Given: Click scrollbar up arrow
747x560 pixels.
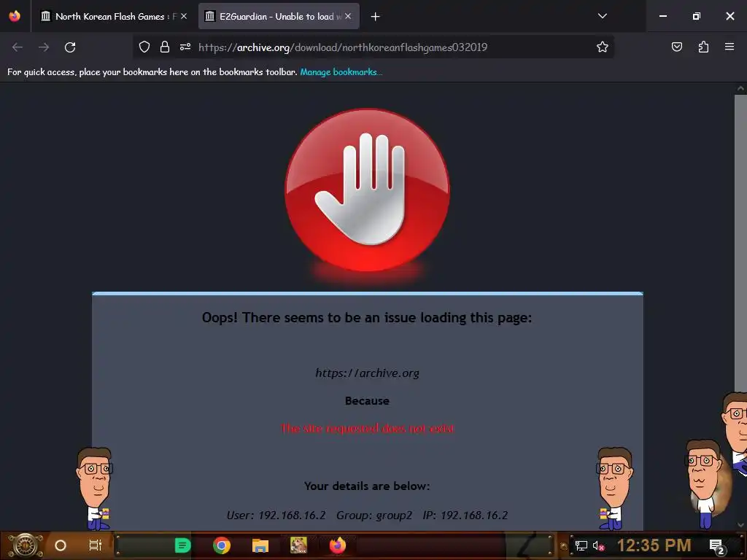Looking at the screenshot, I should pyautogui.click(x=740, y=88).
